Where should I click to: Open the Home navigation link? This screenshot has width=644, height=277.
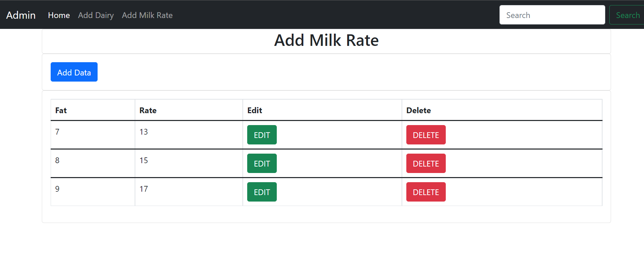click(58, 15)
